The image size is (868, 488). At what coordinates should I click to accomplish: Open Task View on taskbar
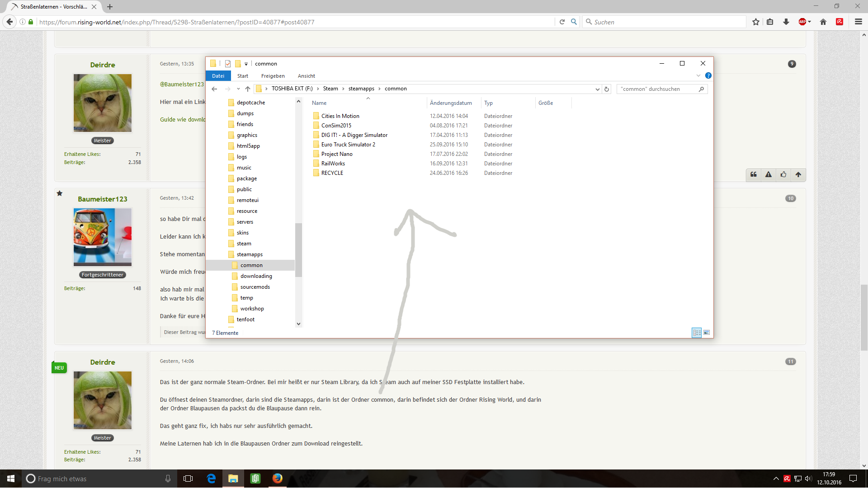tap(188, 479)
